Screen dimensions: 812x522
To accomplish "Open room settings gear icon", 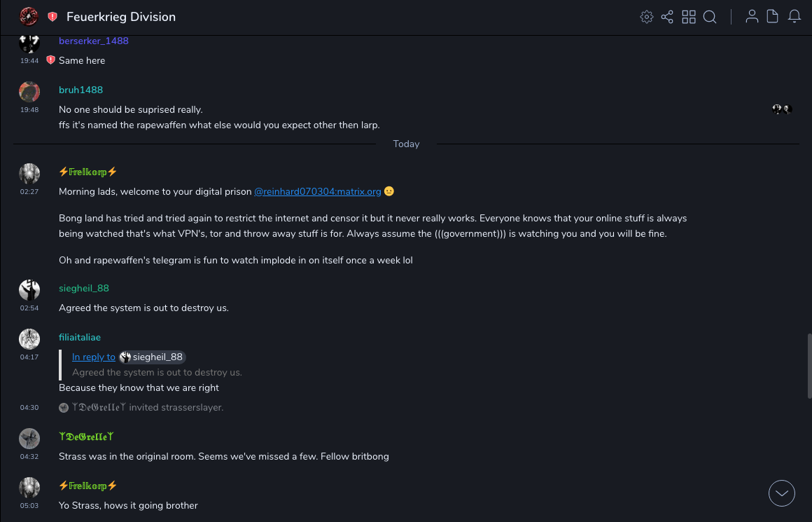I will click(x=647, y=17).
